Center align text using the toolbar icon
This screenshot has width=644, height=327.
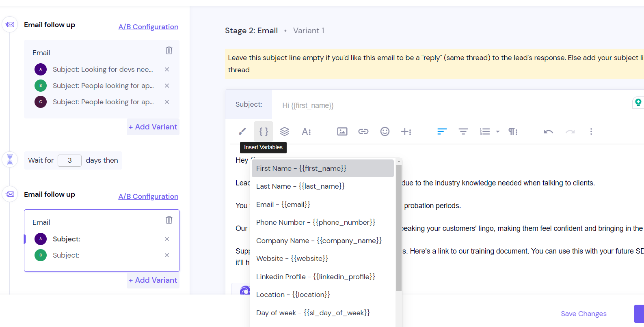pos(463,131)
